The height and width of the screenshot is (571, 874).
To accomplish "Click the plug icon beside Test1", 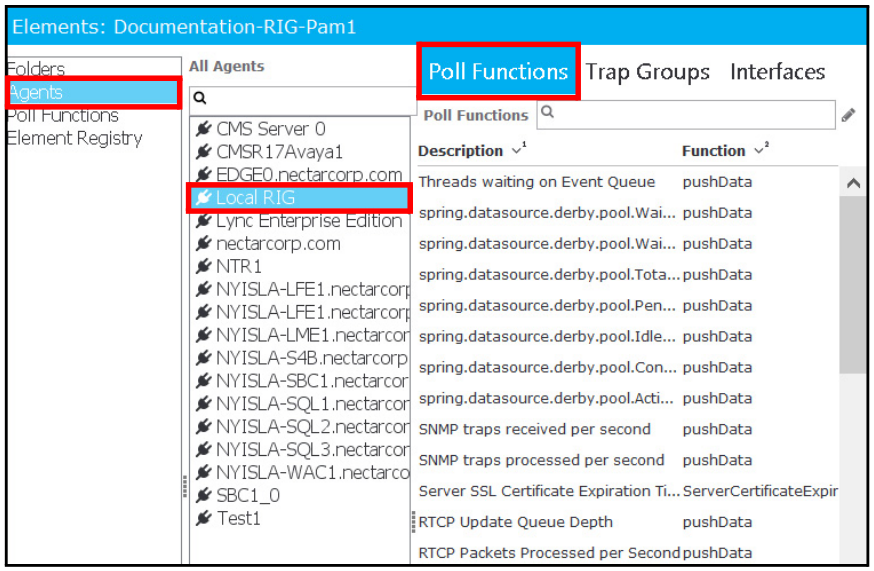I will tap(203, 518).
